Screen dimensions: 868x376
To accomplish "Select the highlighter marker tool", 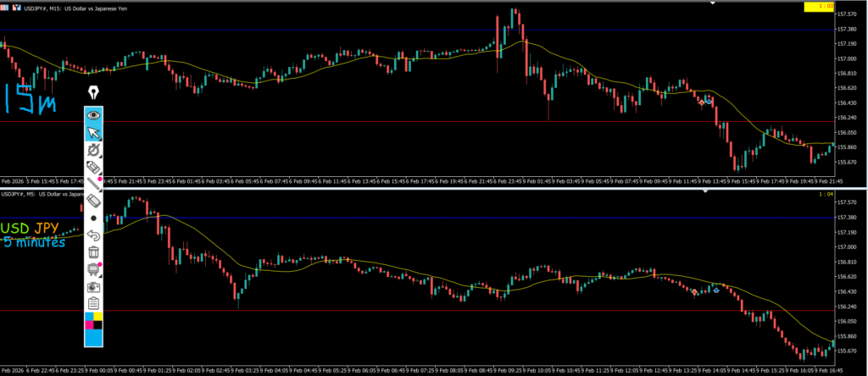I will pos(93,166).
